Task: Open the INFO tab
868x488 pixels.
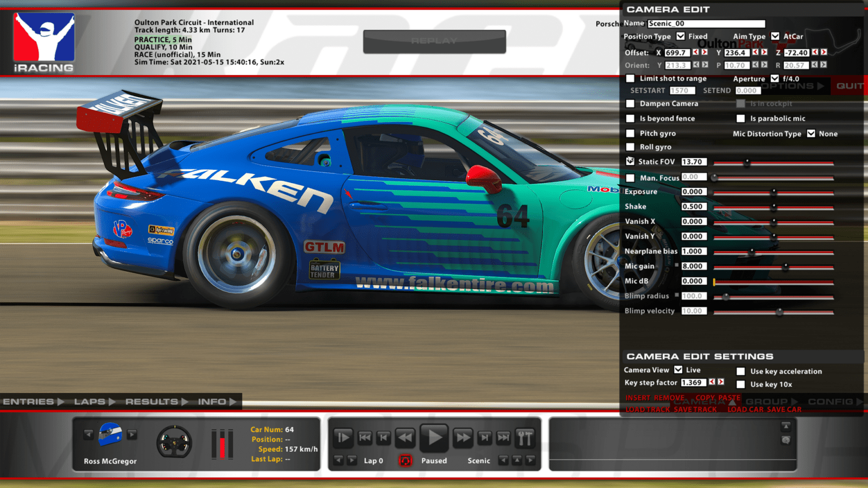Action: tap(217, 402)
